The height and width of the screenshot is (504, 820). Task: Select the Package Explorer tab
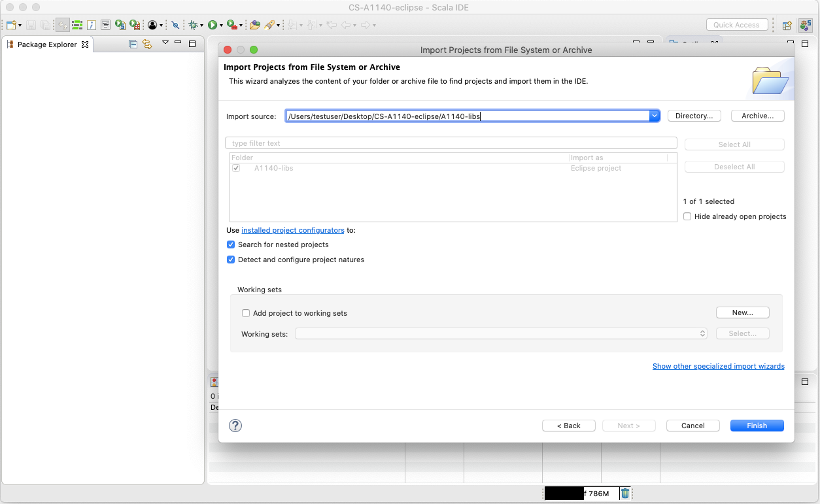pyautogui.click(x=47, y=44)
